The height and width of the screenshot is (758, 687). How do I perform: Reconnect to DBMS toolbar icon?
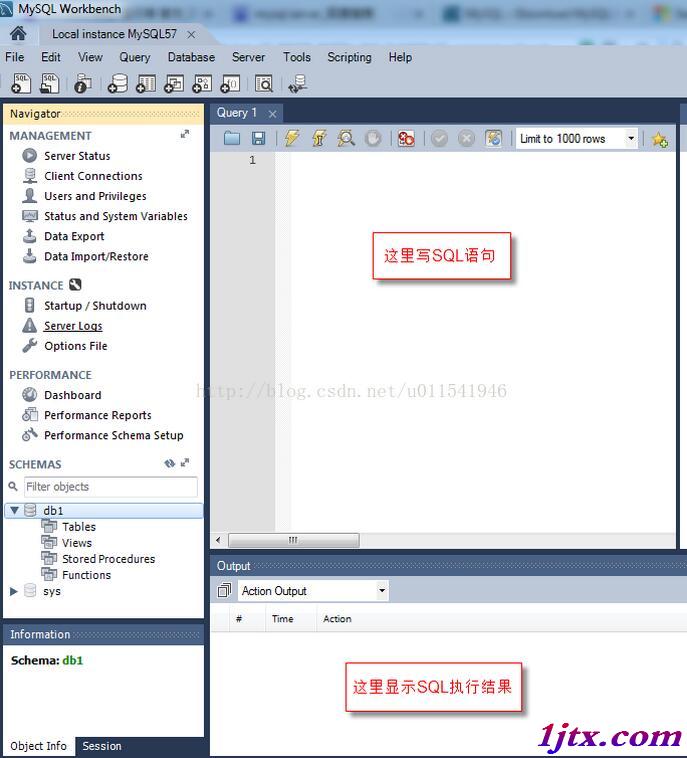297,84
